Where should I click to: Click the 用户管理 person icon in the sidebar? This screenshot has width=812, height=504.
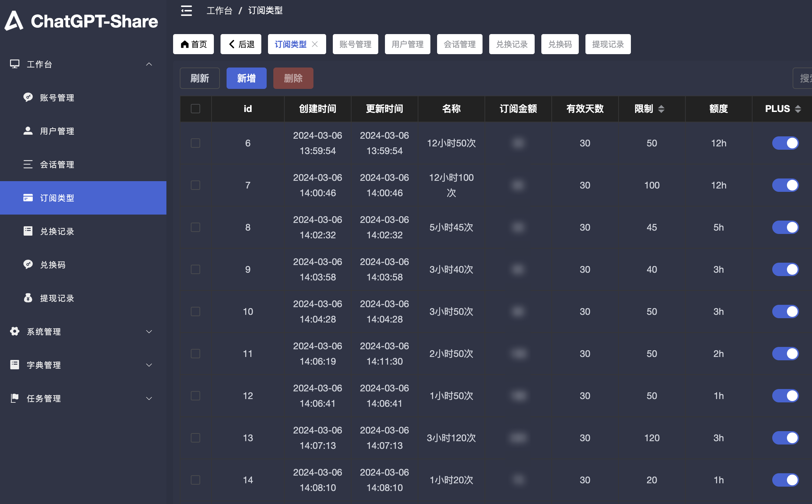28,131
